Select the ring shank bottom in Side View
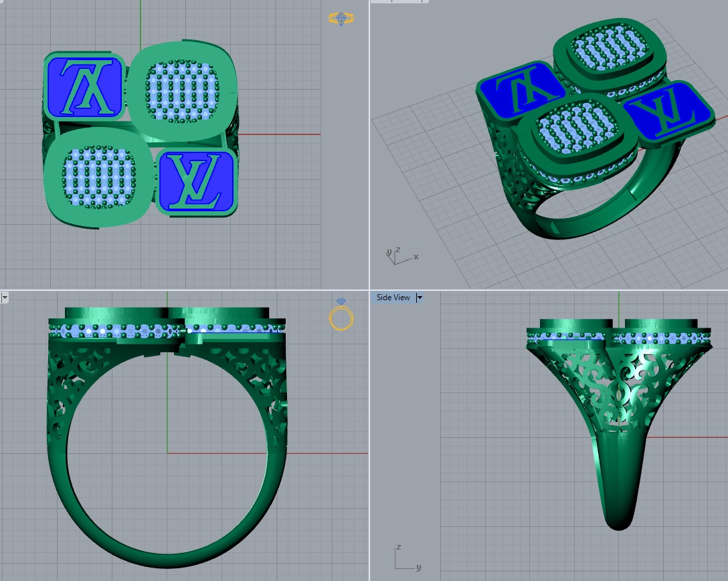This screenshot has height=581, width=728. pos(619,483)
